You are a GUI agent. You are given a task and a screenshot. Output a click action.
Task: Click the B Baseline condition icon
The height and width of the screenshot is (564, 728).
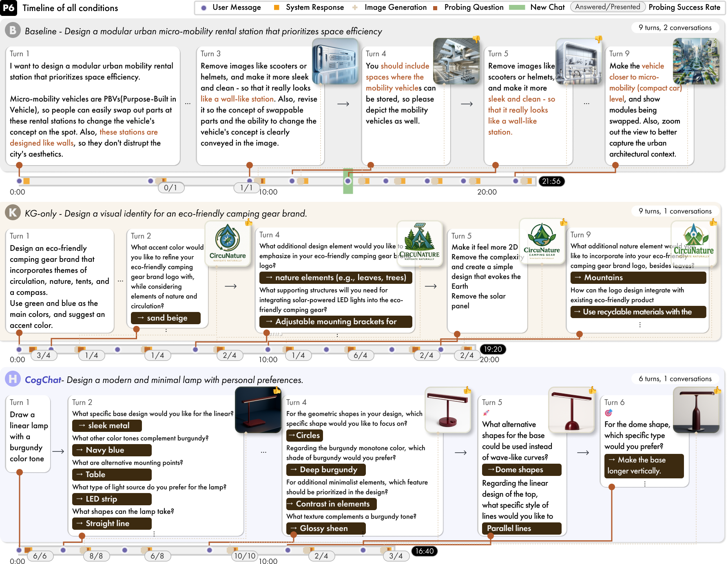(x=13, y=31)
